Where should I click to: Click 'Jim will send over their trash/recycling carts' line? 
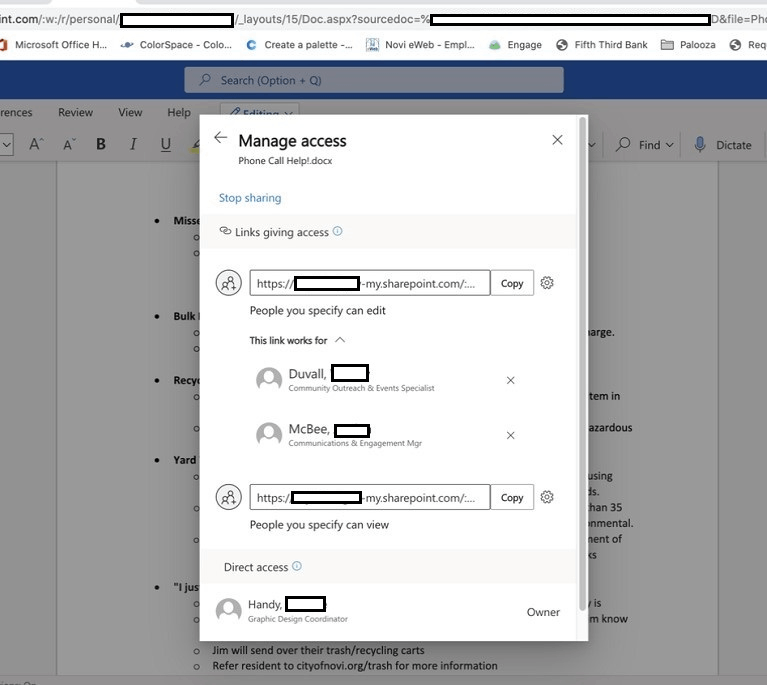coord(318,650)
